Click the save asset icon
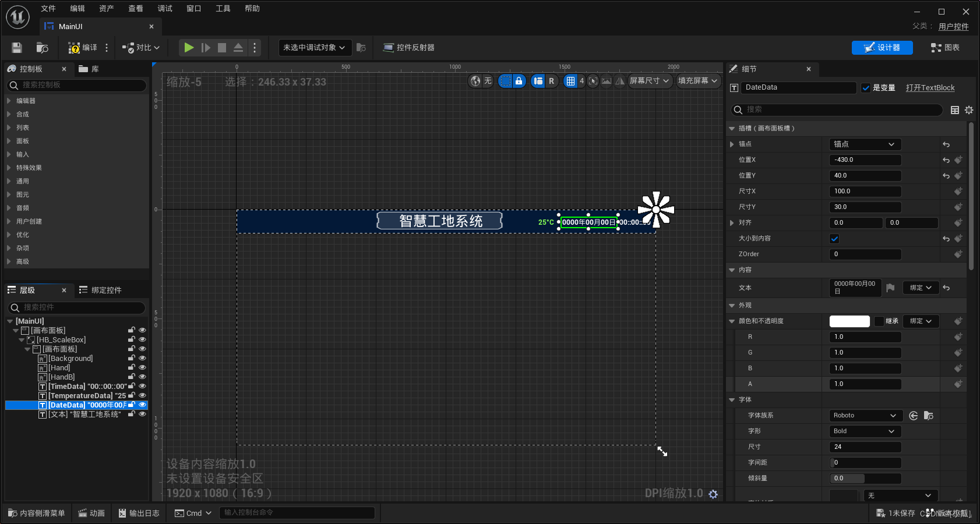 [17, 48]
